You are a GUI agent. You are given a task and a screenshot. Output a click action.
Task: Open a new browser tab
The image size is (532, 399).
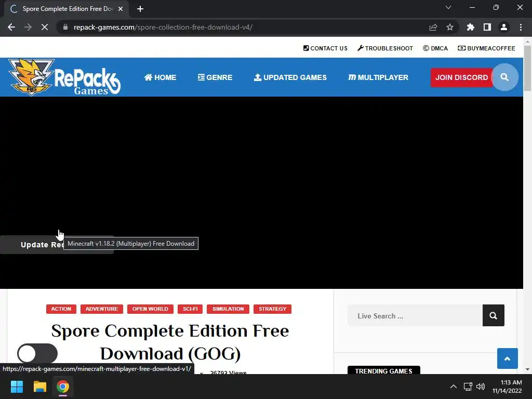click(x=140, y=9)
